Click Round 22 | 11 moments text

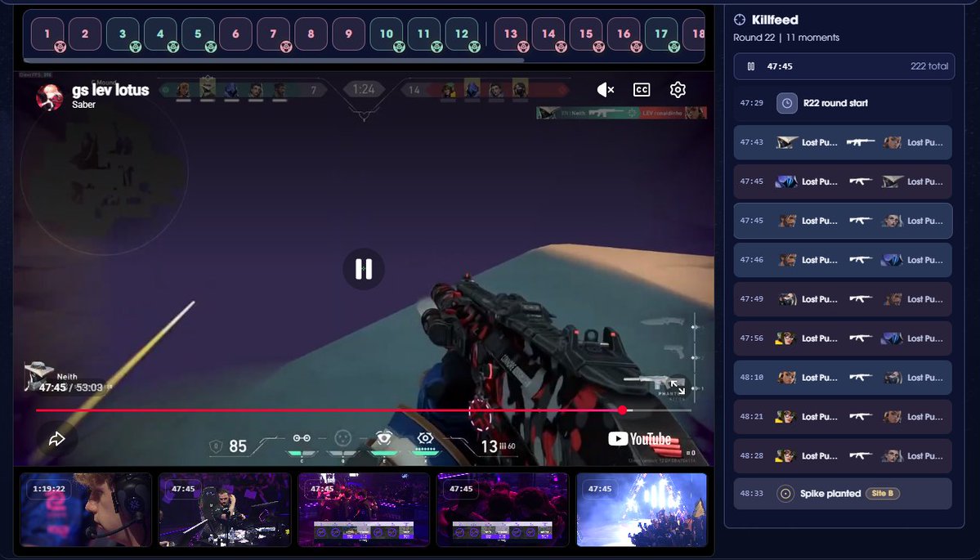tap(786, 38)
